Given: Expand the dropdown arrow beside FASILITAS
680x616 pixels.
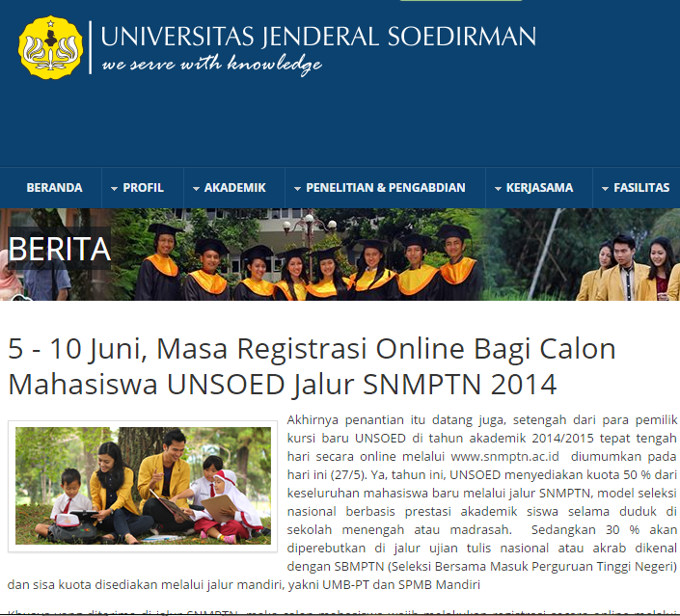Looking at the screenshot, I should coord(606,189).
